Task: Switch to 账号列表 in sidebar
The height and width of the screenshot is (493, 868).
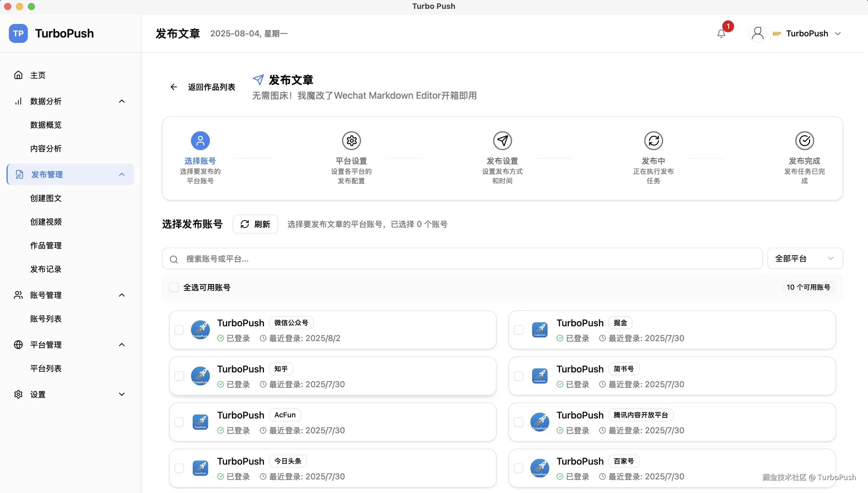Action: click(x=46, y=318)
